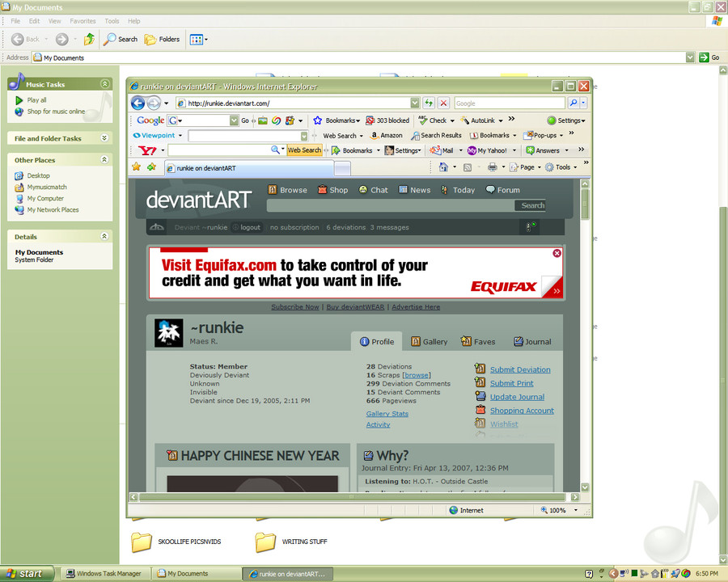The height and width of the screenshot is (582, 728).
Task: Open Yahoo Answers toolbar button
Action: click(x=542, y=150)
